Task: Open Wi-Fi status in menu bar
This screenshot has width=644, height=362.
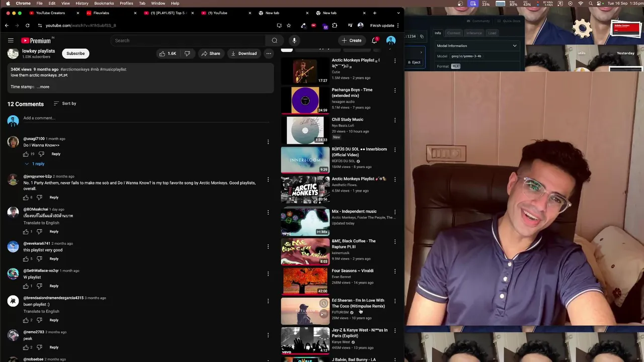Action: 581,4
